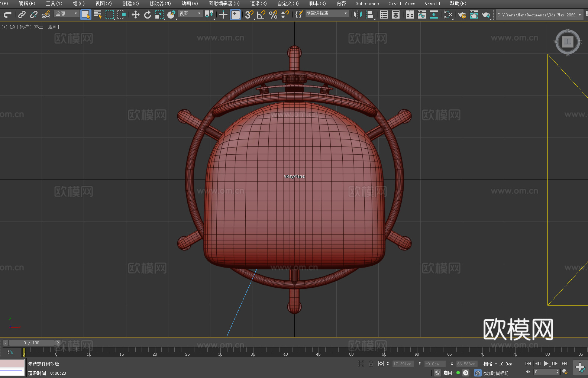The width and height of the screenshot is (588, 378).
Task: Click the Set Keys large plus button
Action: pos(580,368)
